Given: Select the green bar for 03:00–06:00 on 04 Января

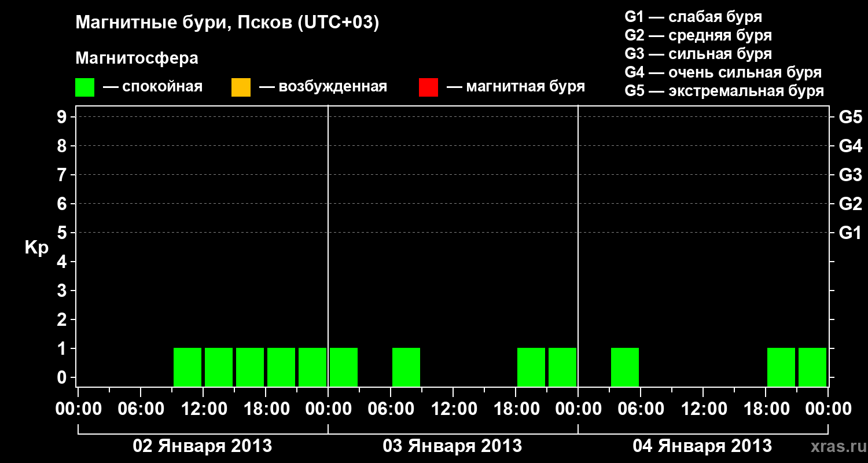Looking at the screenshot, I should 625,367.
